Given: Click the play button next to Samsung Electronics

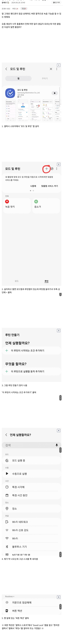Looking at the screenshot, I should point(54,93).
